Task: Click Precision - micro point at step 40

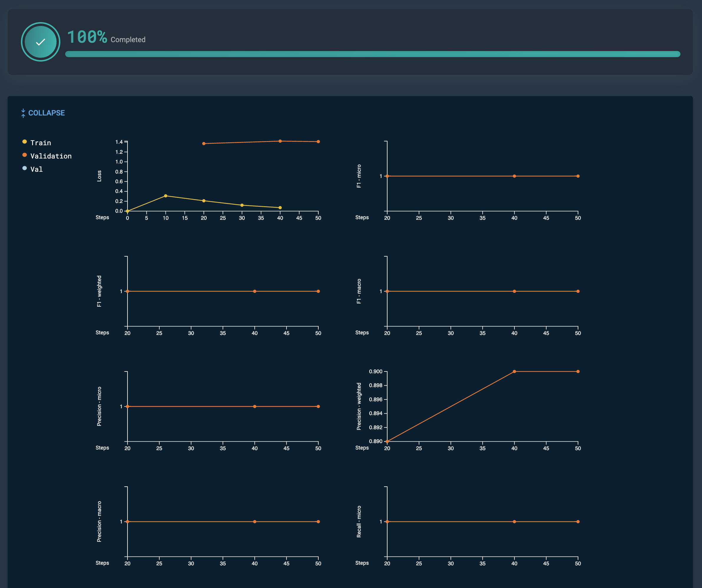Action: click(x=255, y=406)
